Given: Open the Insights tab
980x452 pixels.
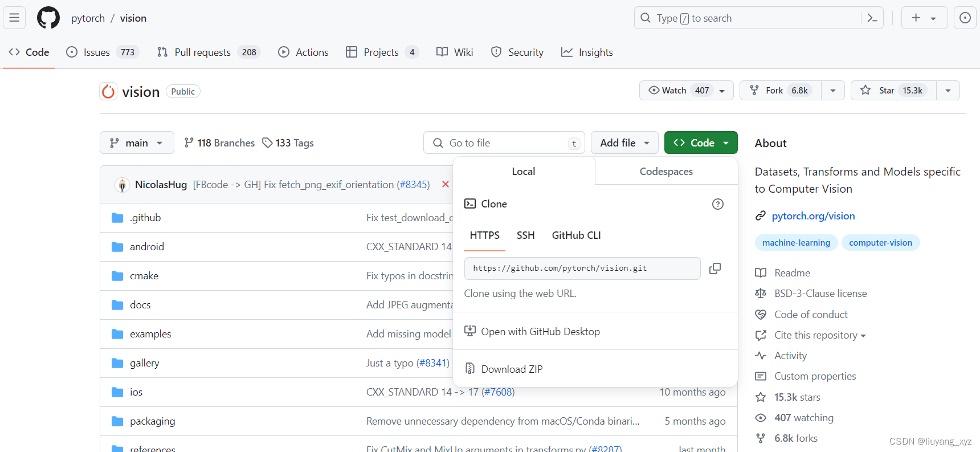Looking at the screenshot, I should click(587, 52).
